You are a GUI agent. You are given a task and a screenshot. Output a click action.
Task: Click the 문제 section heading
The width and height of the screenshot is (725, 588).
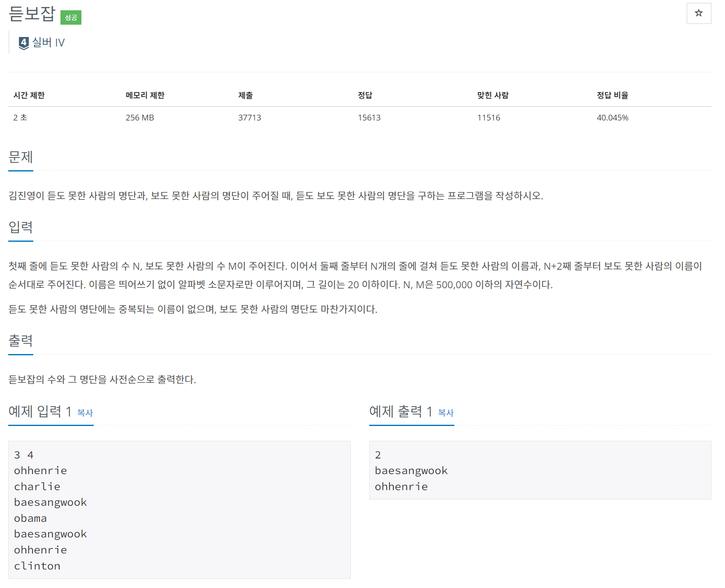pyautogui.click(x=21, y=157)
